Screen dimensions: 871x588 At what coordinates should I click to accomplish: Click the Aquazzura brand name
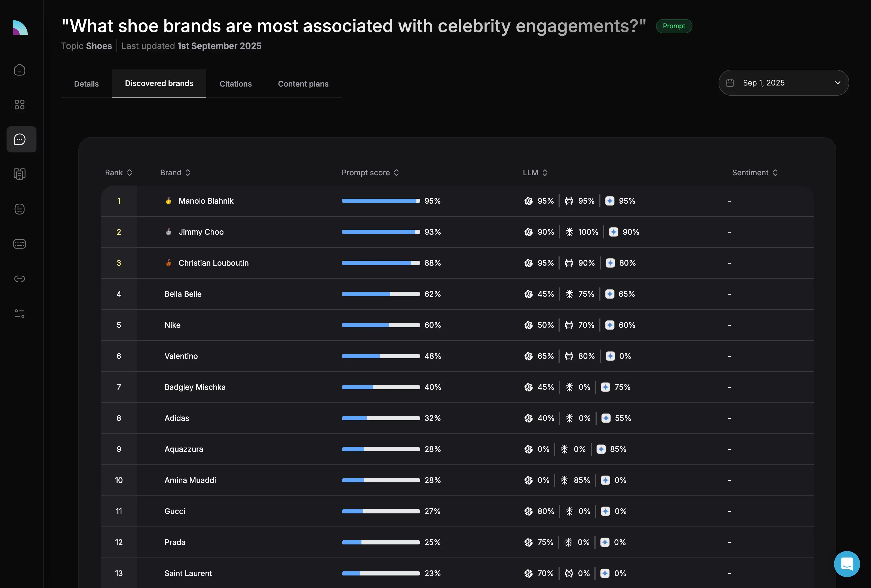pyautogui.click(x=184, y=449)
